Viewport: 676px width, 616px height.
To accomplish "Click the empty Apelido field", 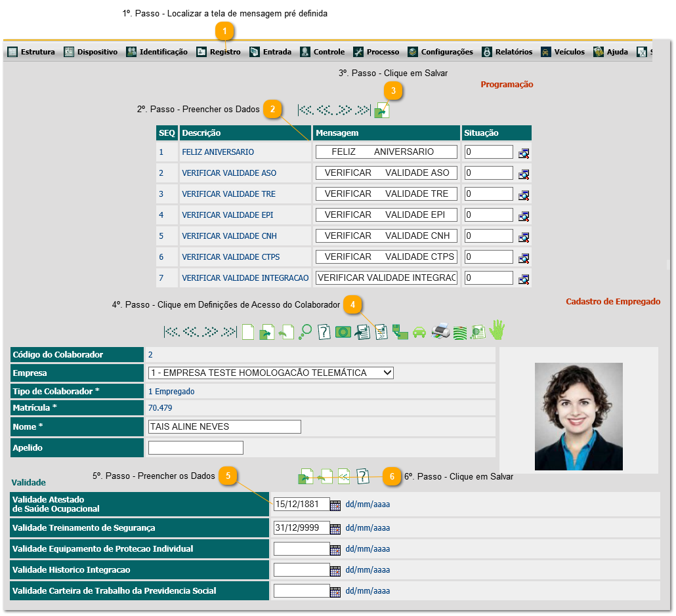I will tap(196, 448).
